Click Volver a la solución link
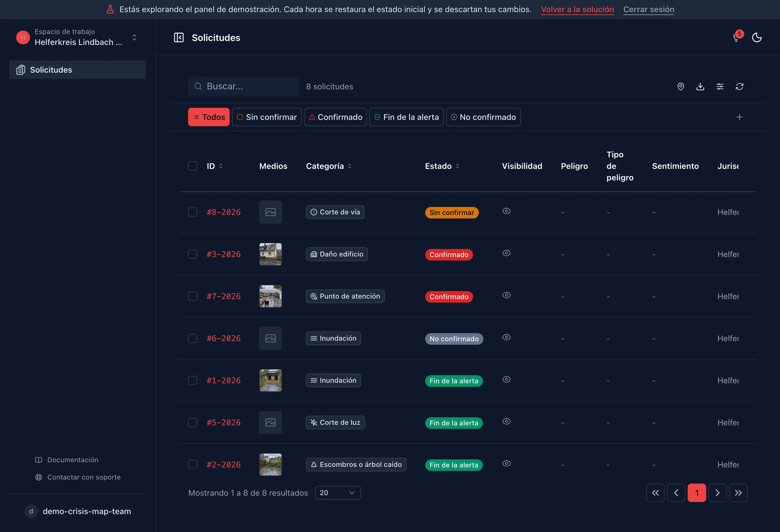Viewport: 780px width, 532px height. [577, 10]
